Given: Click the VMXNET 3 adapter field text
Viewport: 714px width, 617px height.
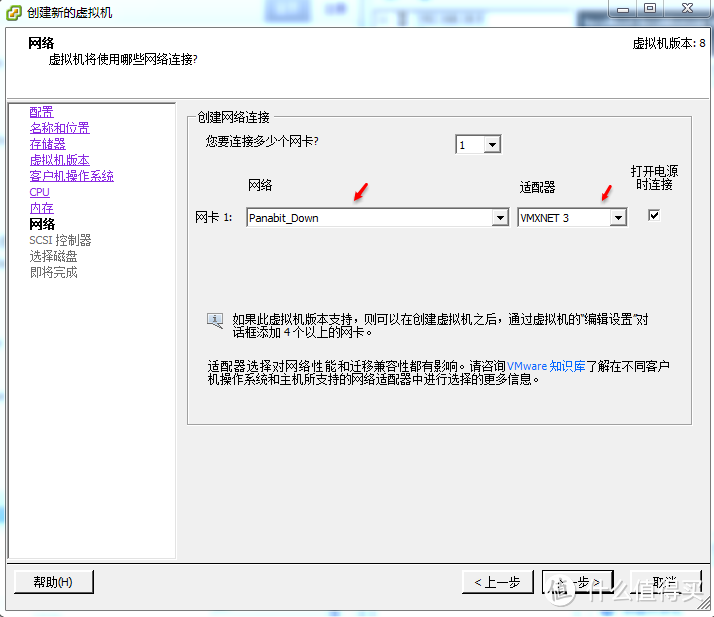Looking at the screenshot, I should point(544,218).
